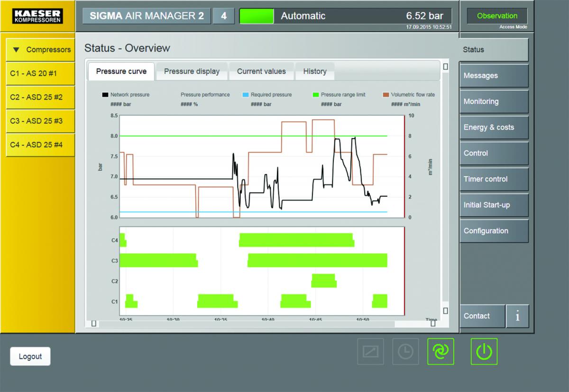Click the horizontal scrollbar right handle

pyautogui.click(x=433, y=324)
